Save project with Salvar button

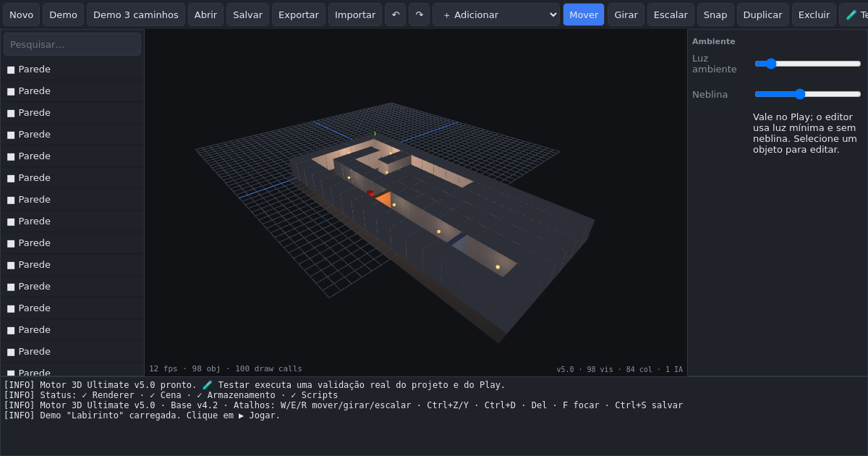(247, 14)
